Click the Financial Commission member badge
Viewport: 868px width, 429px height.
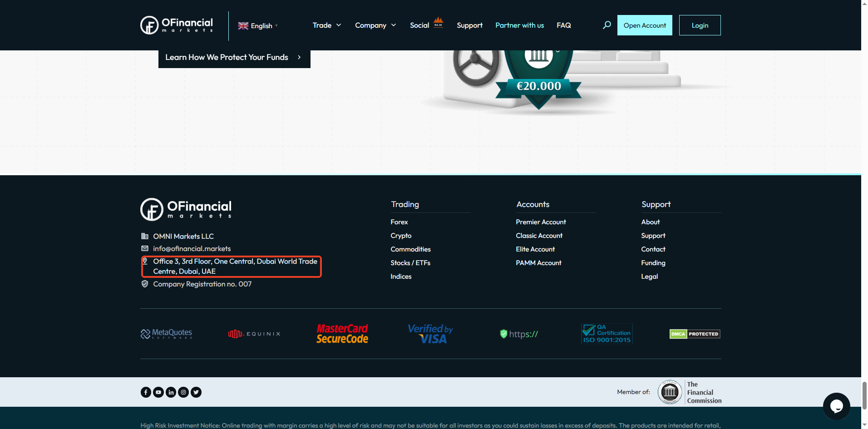tap(690, 392)
